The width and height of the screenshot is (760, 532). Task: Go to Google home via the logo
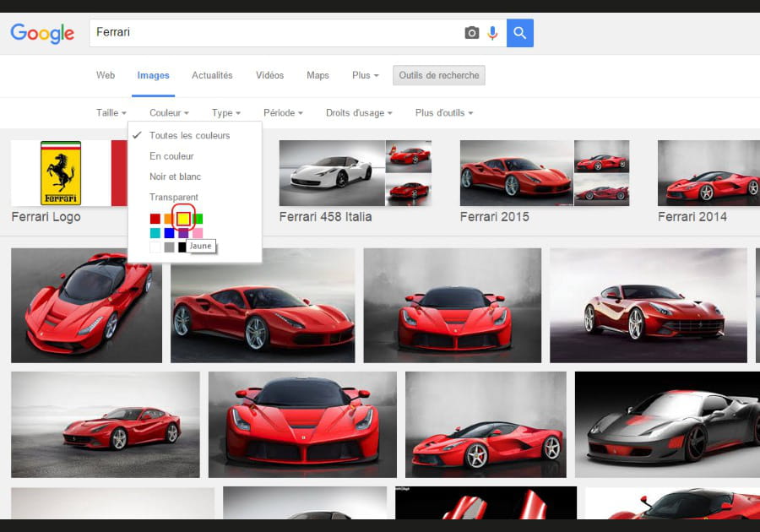tap(42, 33)
